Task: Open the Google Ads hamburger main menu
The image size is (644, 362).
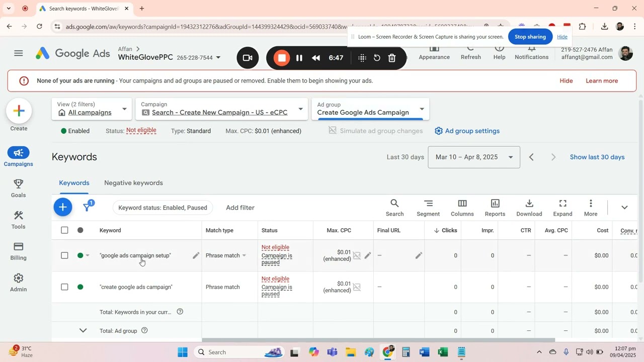Action: [19, 53]
